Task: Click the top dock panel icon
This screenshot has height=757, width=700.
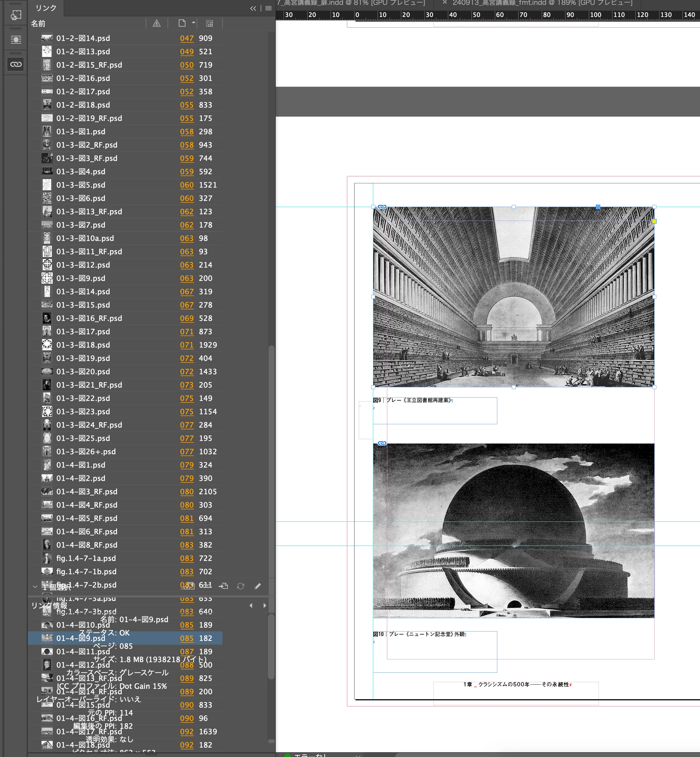Action: [x=15, y=15]
